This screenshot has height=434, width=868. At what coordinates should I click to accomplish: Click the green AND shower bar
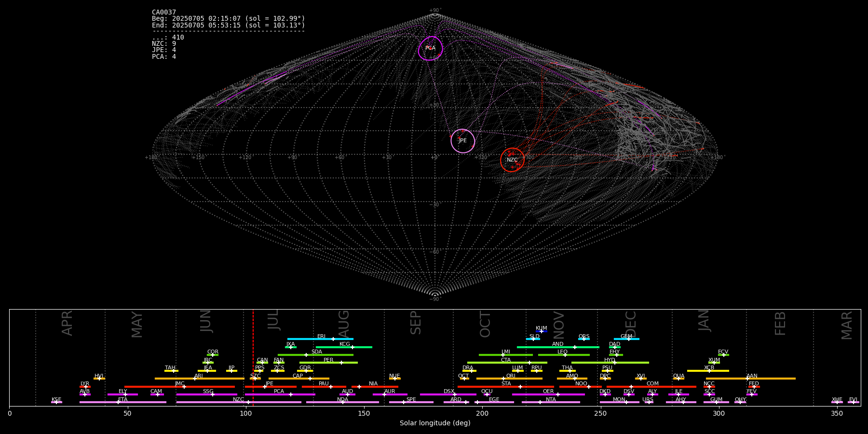[558, 347]
